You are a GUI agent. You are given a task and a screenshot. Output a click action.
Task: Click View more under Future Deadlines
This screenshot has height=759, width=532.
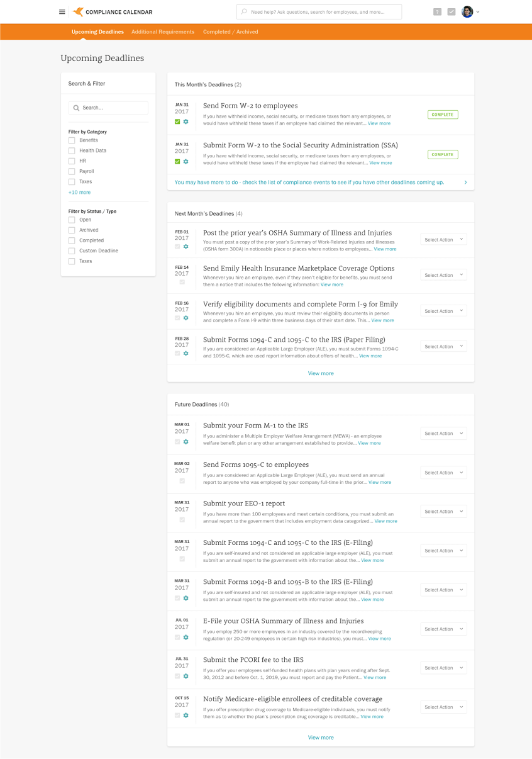coord(321,738)
